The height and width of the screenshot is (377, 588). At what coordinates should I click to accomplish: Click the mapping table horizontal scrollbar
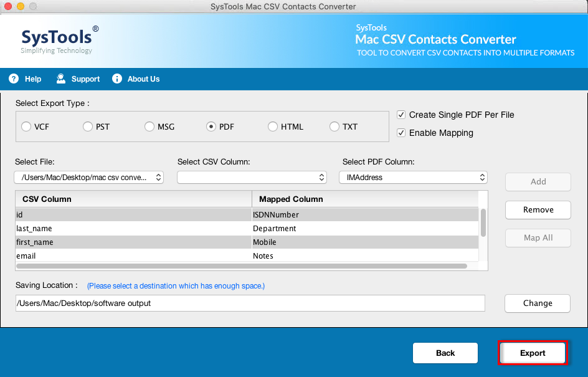[x=242, y=266]
